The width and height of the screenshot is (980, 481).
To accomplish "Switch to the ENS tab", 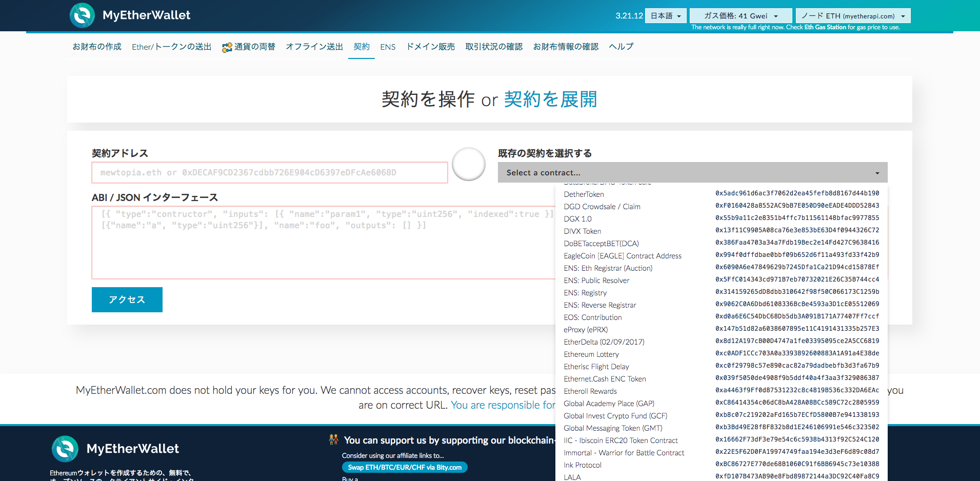I will [x=388, y=47].
